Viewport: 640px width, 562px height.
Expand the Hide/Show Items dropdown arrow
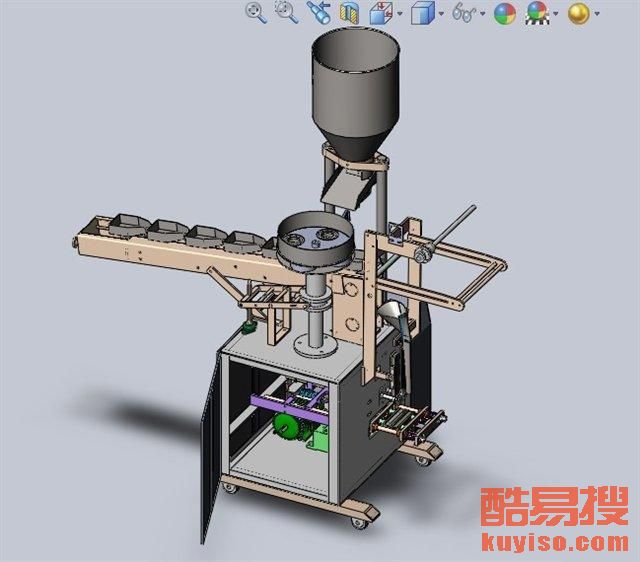point(483,14)
